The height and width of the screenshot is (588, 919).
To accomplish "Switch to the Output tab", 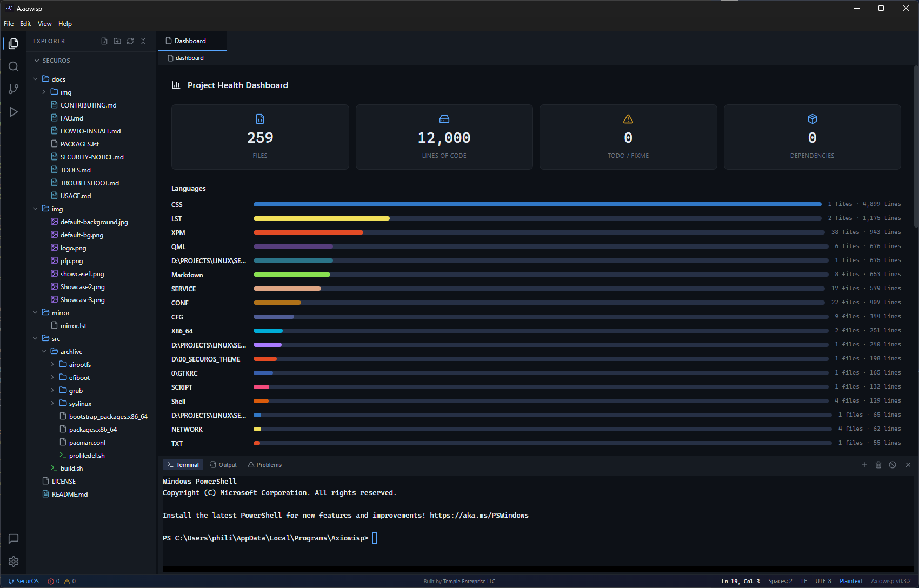I will (223, 464).
